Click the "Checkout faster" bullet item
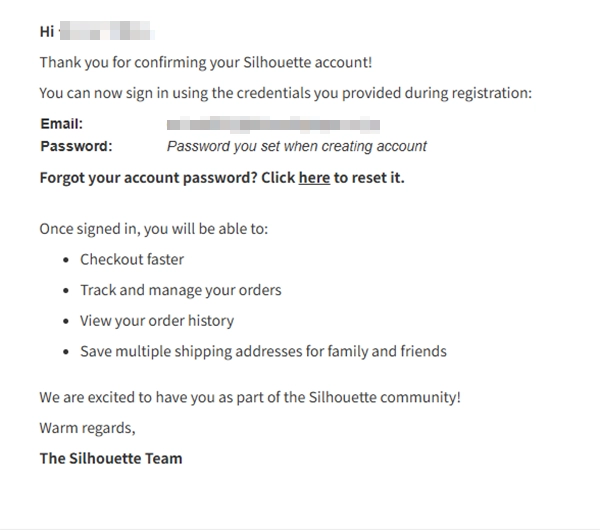 [132, 259]
